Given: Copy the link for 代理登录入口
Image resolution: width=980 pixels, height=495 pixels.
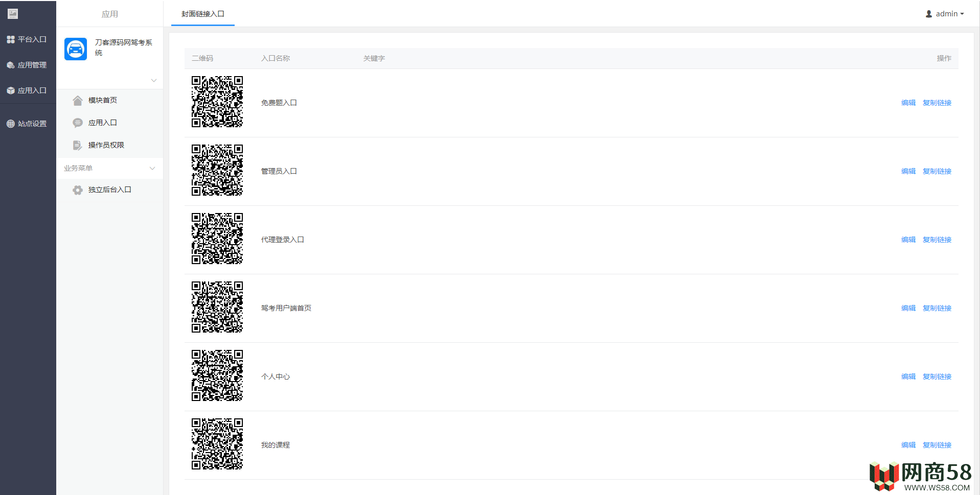Looking at the screenshot, I should point(937,240).
